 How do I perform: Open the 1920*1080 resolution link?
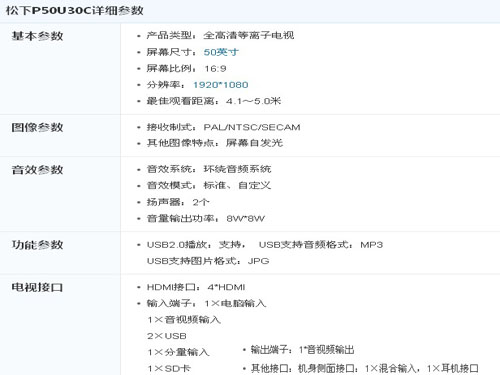coord(221,85)
